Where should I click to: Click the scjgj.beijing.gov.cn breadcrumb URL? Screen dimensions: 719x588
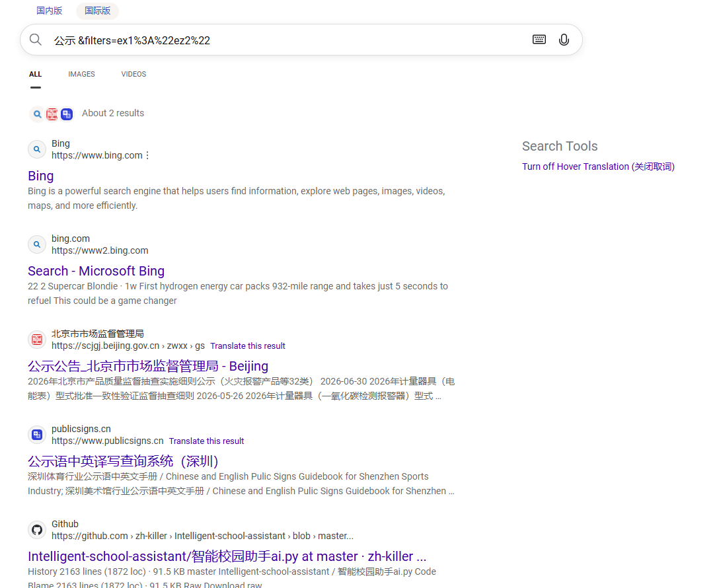pos(128,346)
